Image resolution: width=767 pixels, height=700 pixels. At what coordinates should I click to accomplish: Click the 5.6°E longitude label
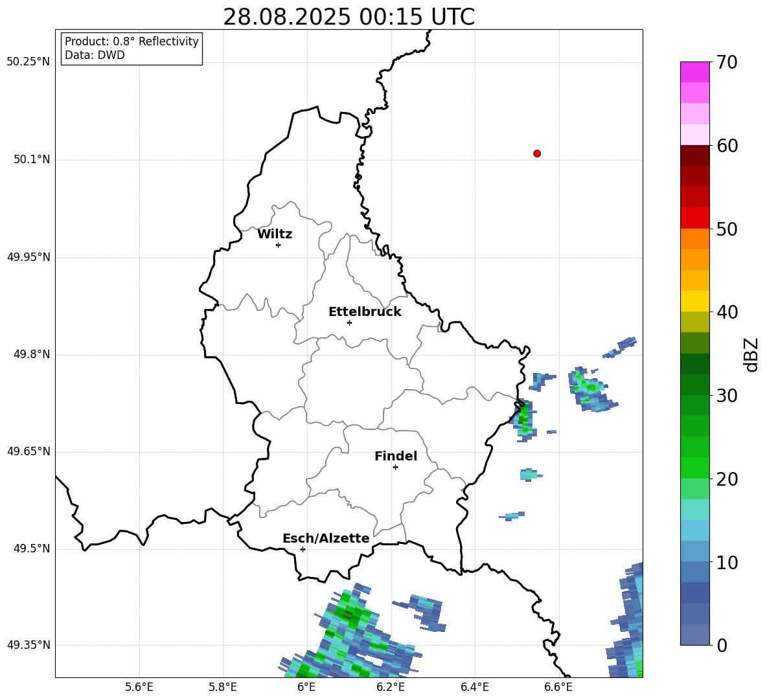(x=139, y=687)
